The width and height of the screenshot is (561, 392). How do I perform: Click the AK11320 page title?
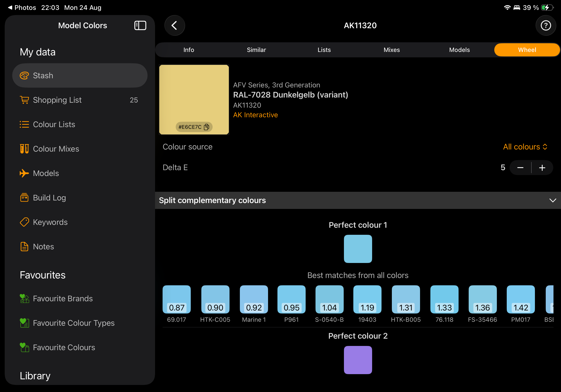[x=360, y=25]
